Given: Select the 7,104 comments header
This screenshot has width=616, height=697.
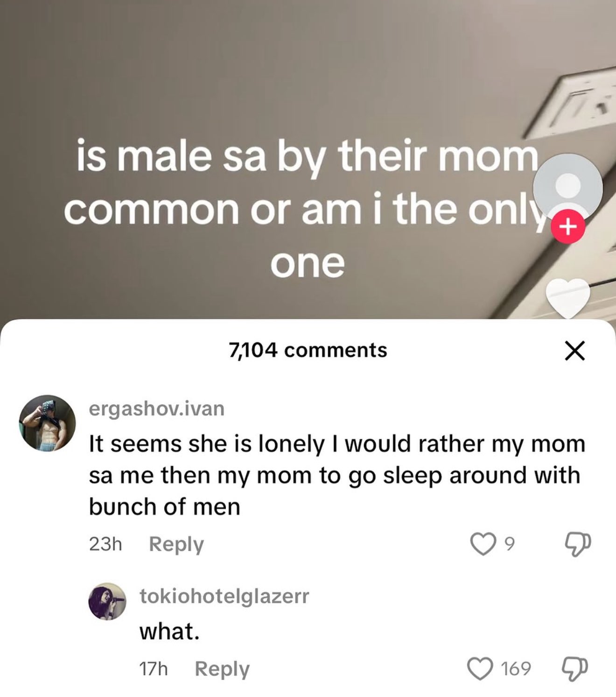Looking at the screenshot, I should (x=308, y=350).
